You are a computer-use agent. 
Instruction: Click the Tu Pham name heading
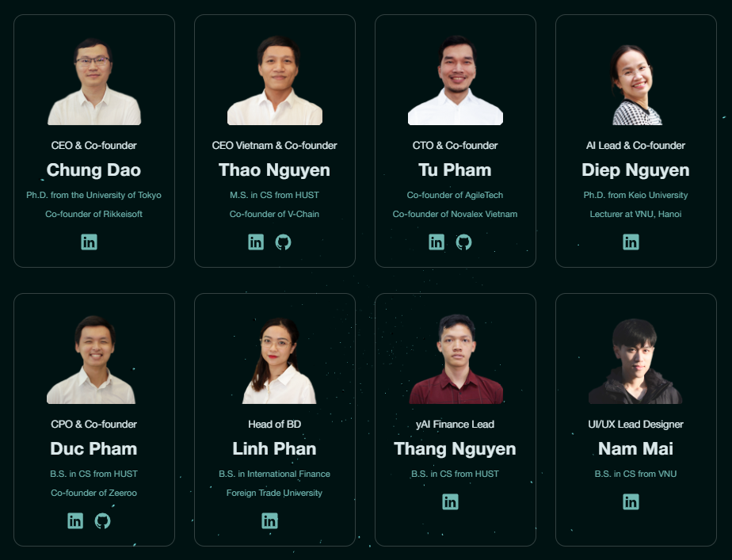click(456, 170)
